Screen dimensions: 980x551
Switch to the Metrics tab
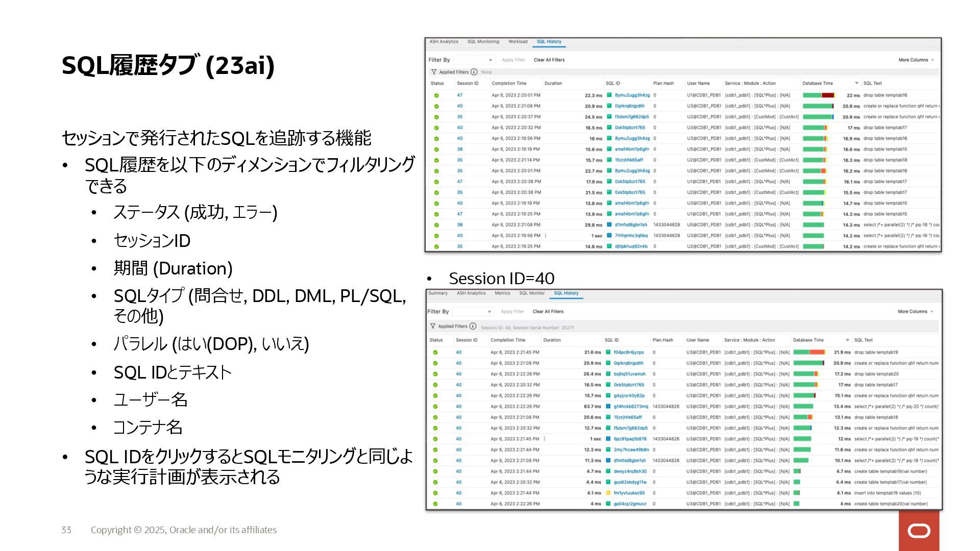(502, 293)
